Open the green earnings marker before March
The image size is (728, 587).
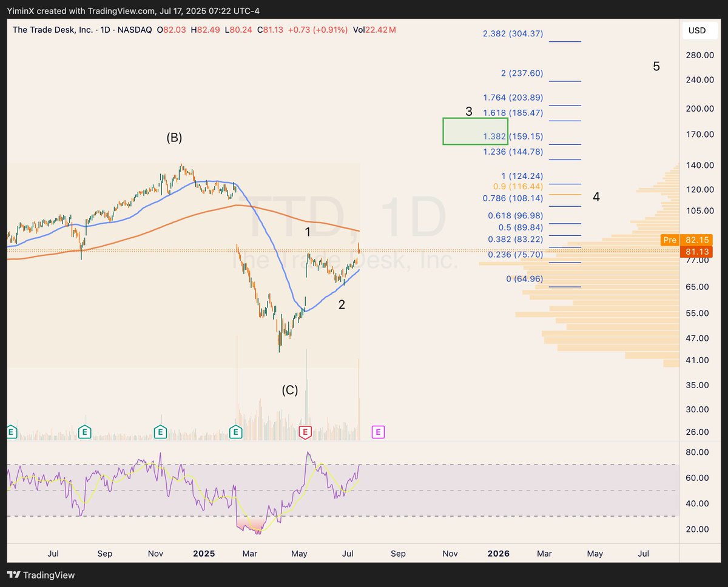tap(236, 432)
